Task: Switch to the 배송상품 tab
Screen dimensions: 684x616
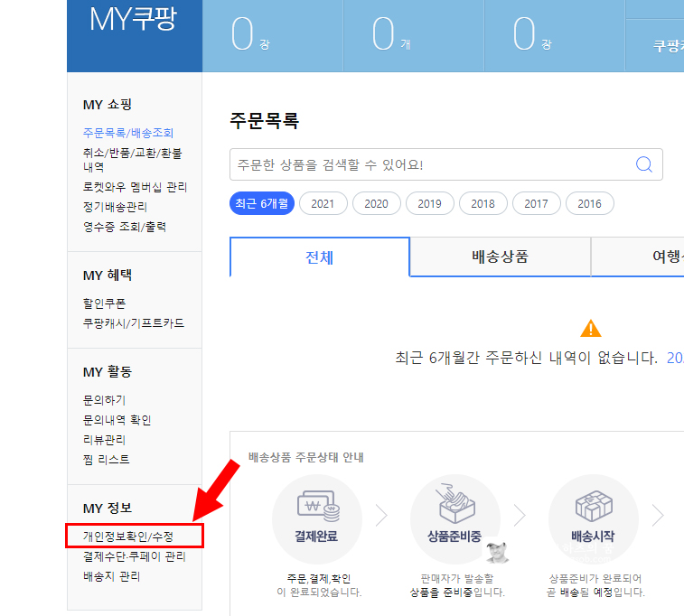Action: click(500, 257)
